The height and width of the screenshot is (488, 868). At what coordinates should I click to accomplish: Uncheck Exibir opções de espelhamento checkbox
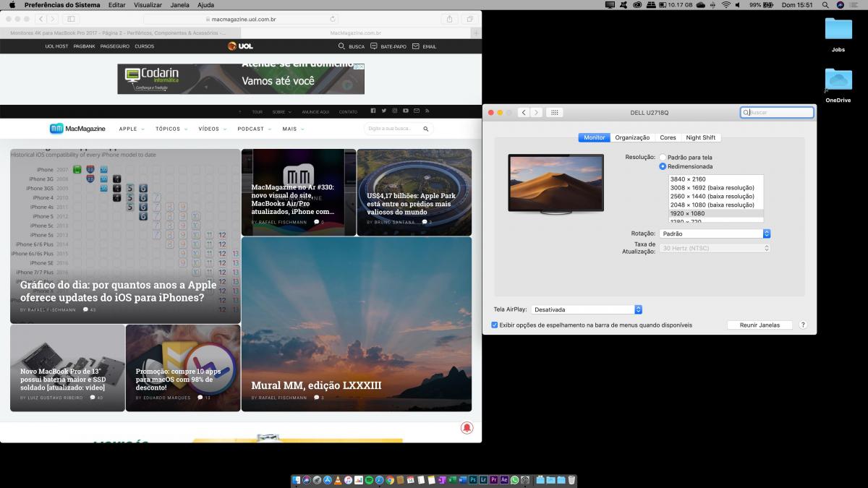[495, 325]
